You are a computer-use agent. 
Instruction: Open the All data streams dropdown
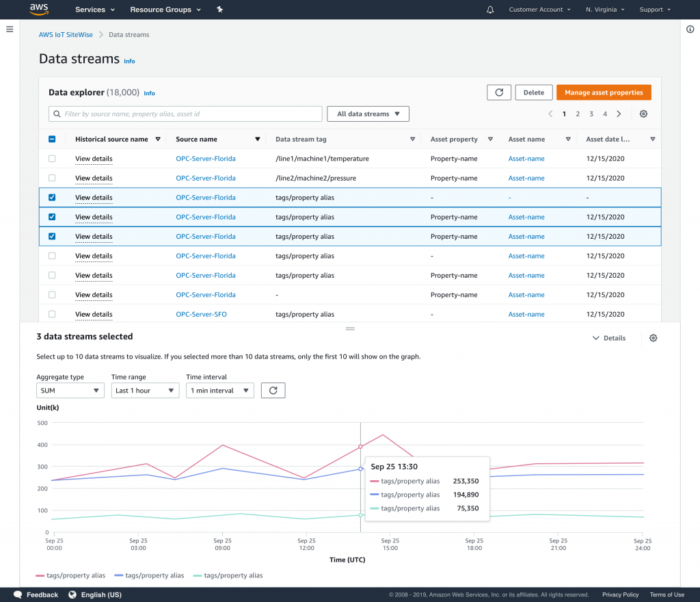(368, 114)
